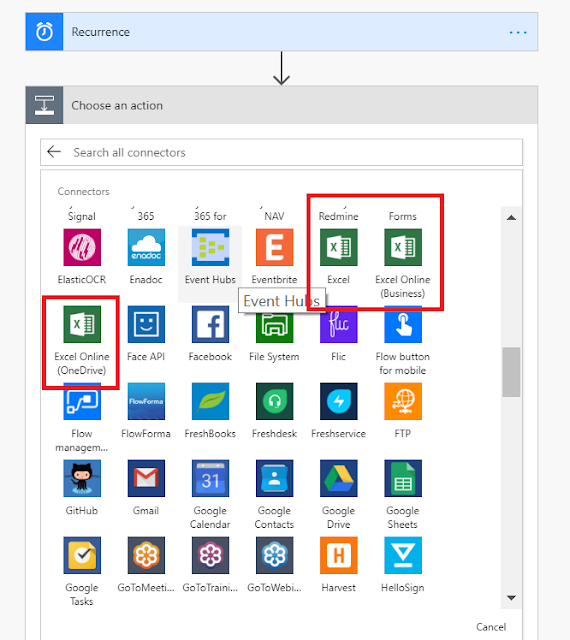Pick the Excel connector
The image size is (570, 640).
[x=338, y=247]
